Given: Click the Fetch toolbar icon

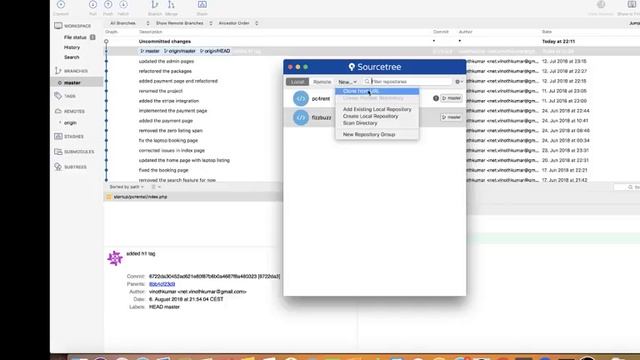Looking at the screenshot, I should tap(123, 5).
